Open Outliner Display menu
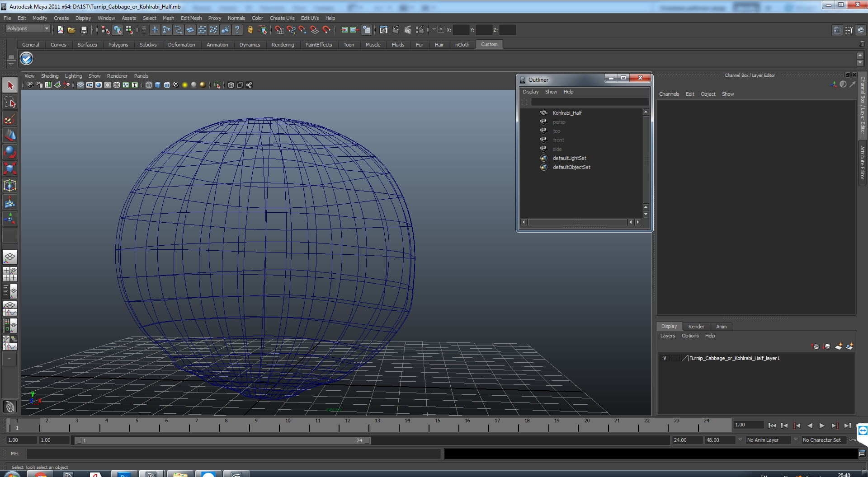Screen dimensions: 868x477 (x=531, y=92)
